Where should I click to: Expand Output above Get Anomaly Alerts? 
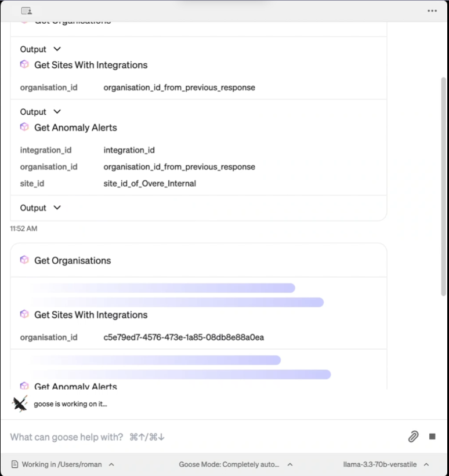click(x=41, y=112)
